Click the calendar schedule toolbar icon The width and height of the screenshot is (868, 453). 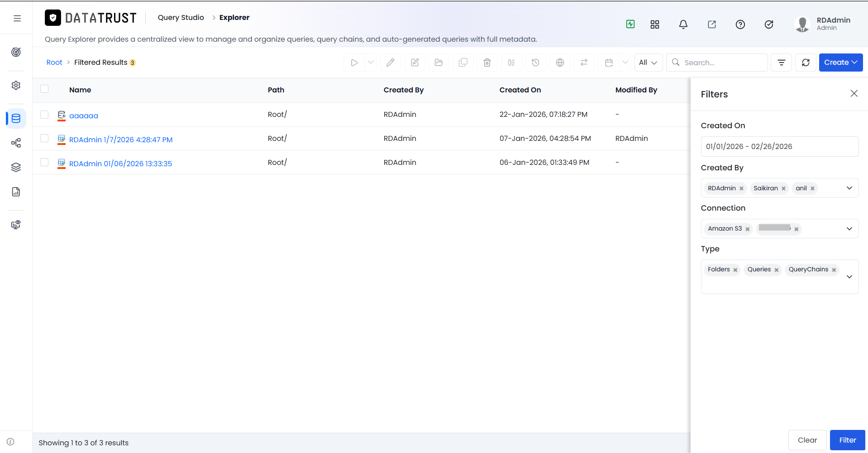pyautogui.click(x=609, y=63)
